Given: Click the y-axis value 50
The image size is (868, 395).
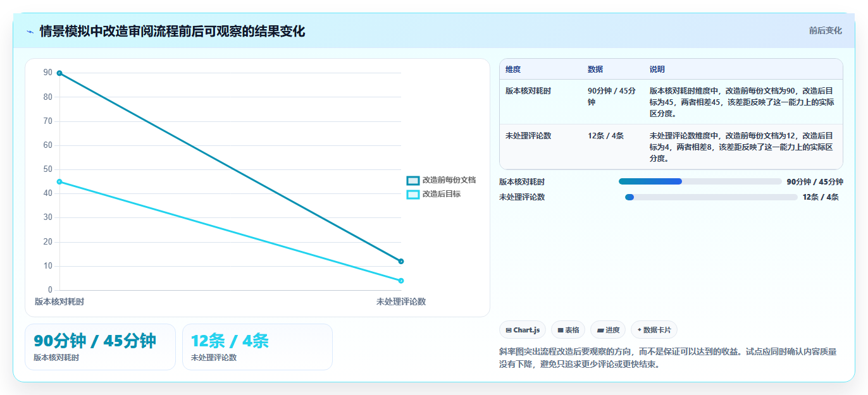Looking at the screenshot, I should coord(48,169).
